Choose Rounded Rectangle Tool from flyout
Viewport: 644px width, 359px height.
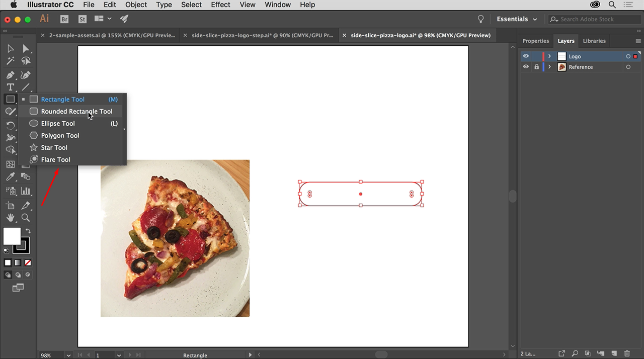coord(71,111)
